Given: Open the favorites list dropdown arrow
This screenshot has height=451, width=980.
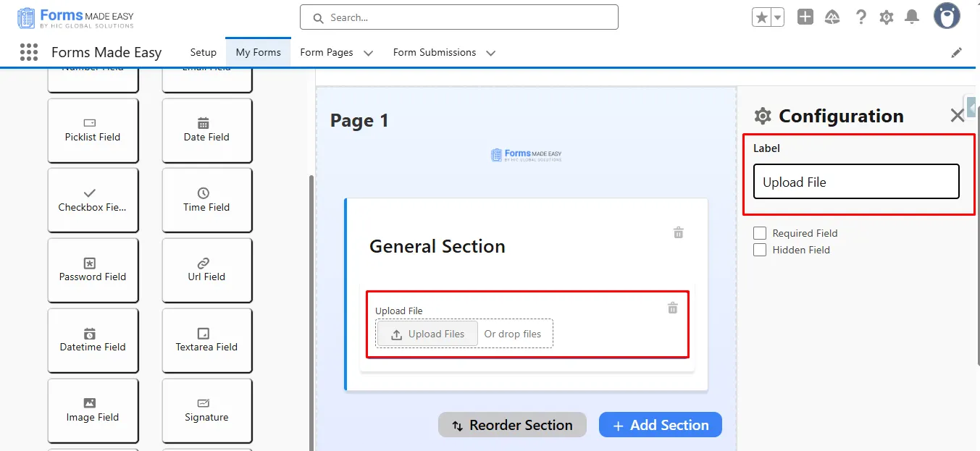Looking at the screenshot, I should point(778,18).
